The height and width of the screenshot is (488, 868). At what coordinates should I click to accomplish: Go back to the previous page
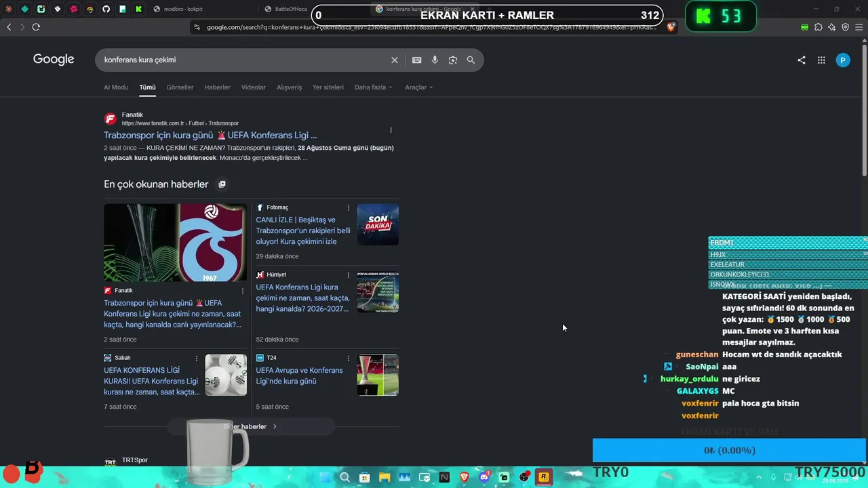pos(9,27)
